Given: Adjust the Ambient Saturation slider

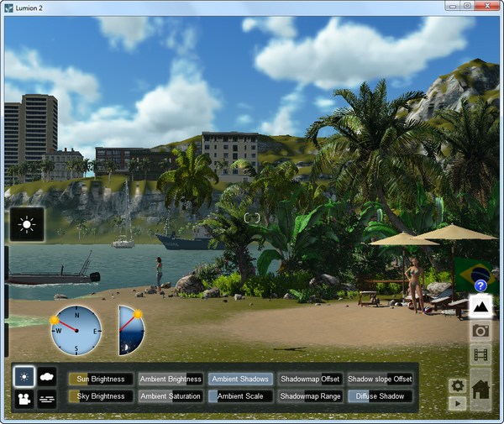Looking at the screenshot, I should [171, 395].
